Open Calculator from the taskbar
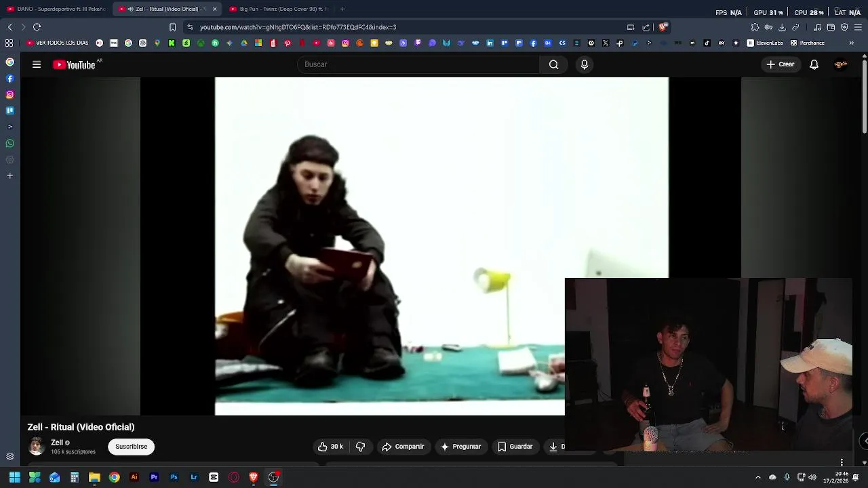This screenshot has width=868, height=488. (75, 477)
